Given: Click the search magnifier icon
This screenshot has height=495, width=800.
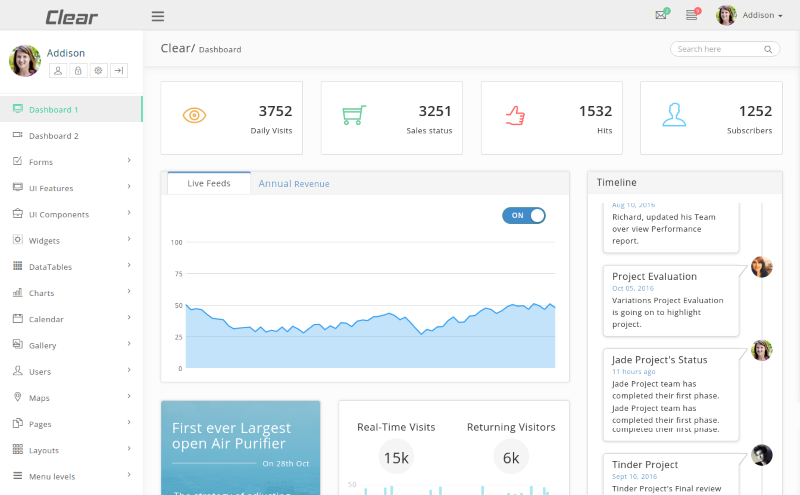Looking at the screenshot, I should click(x=767, y=49).
